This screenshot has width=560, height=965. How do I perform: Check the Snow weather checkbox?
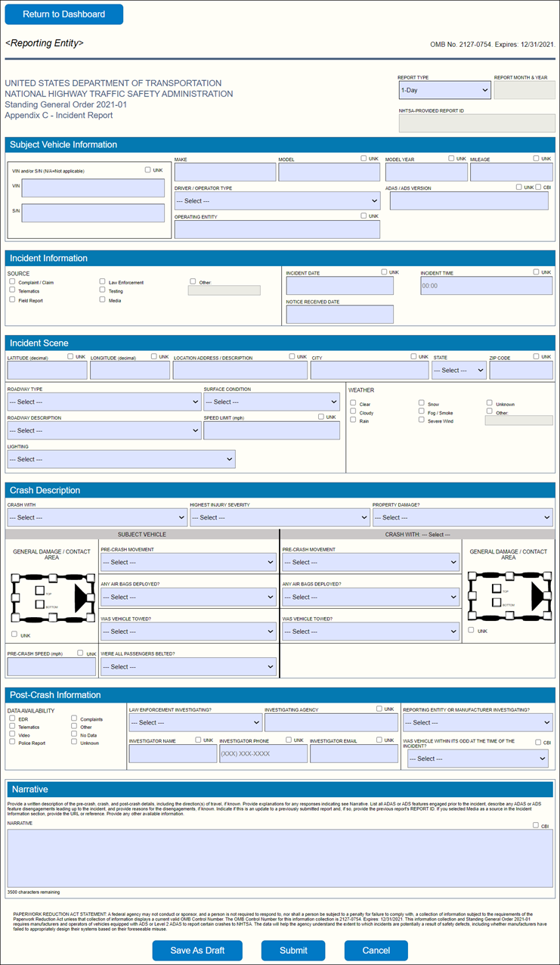point(422,403)
